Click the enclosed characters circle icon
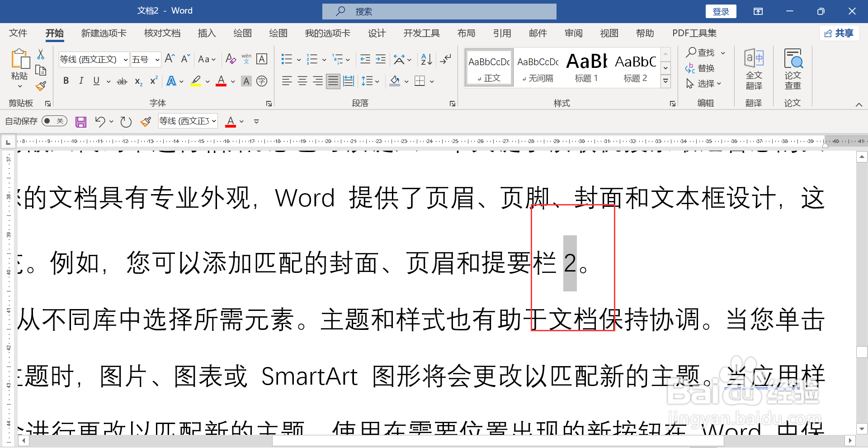 point(262,81)
